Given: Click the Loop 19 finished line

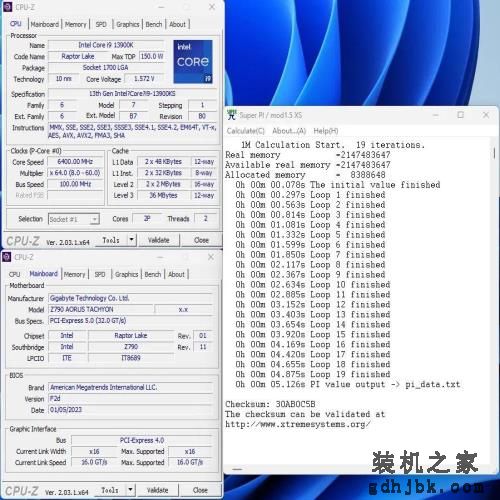Looking at the screenshot, I should pos(313,374).
